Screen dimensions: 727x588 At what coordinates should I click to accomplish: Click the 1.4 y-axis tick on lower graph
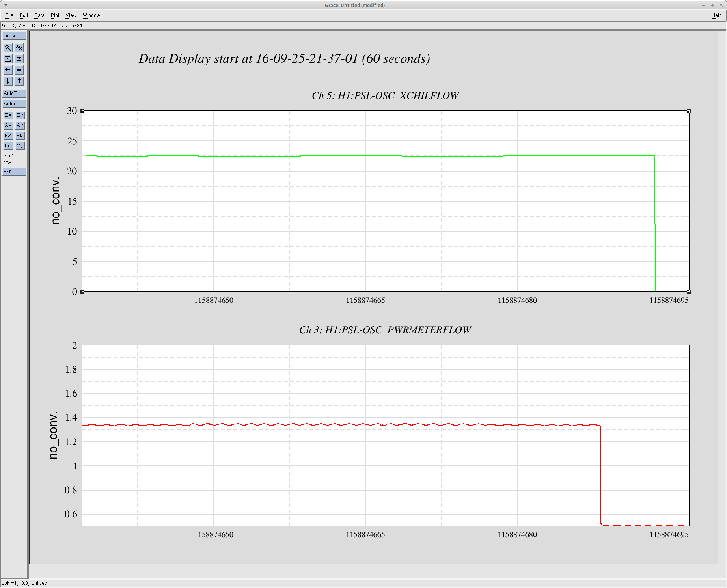(71, 418)
